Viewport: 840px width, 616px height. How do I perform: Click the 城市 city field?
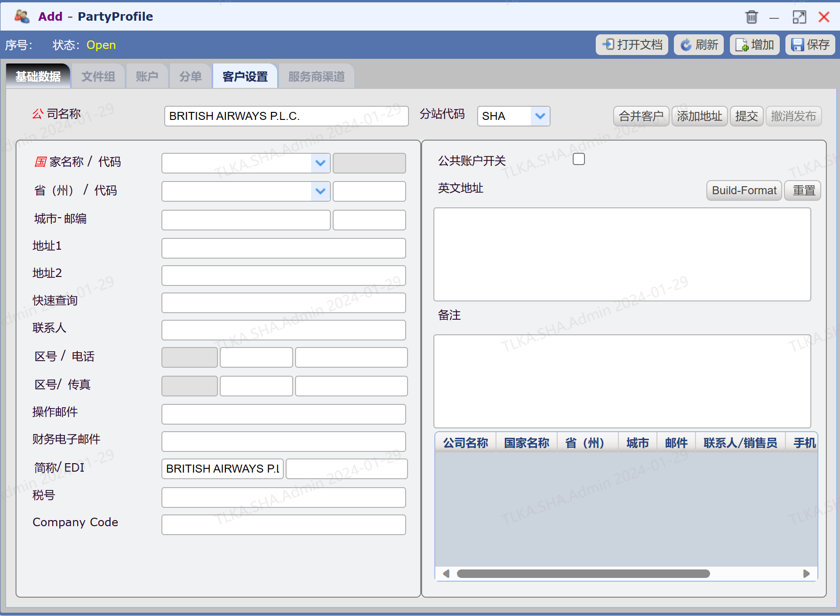246,220
